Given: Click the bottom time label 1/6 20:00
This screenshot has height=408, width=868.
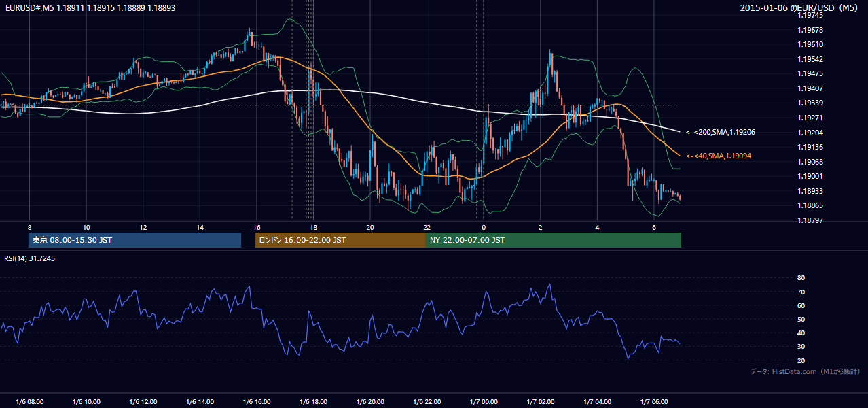Looking at the screenshot, I should pos(370,402).
